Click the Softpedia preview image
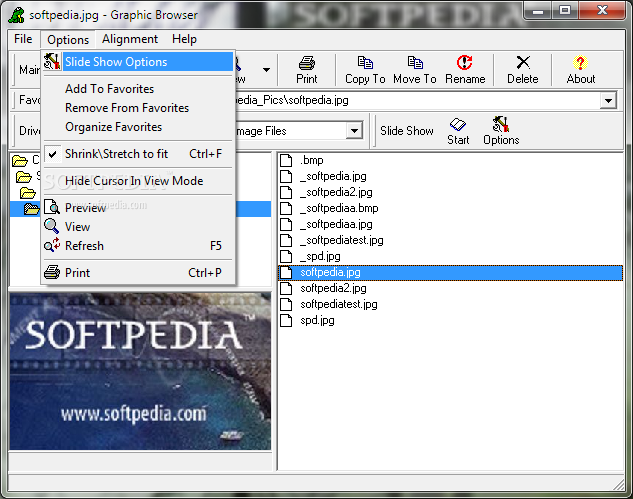This screenshot has height=499, width=633. (140, 371)
